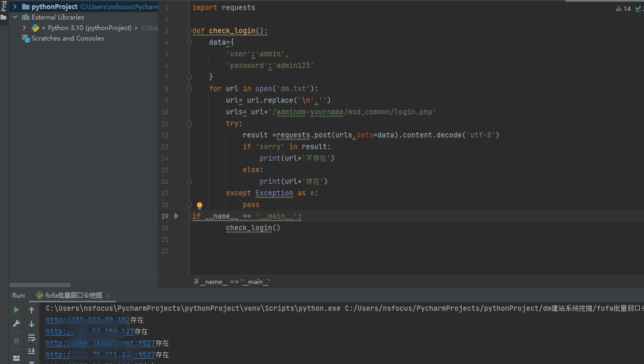Click the login.php path string line 10
644x364 pixels.
(352, 112)
